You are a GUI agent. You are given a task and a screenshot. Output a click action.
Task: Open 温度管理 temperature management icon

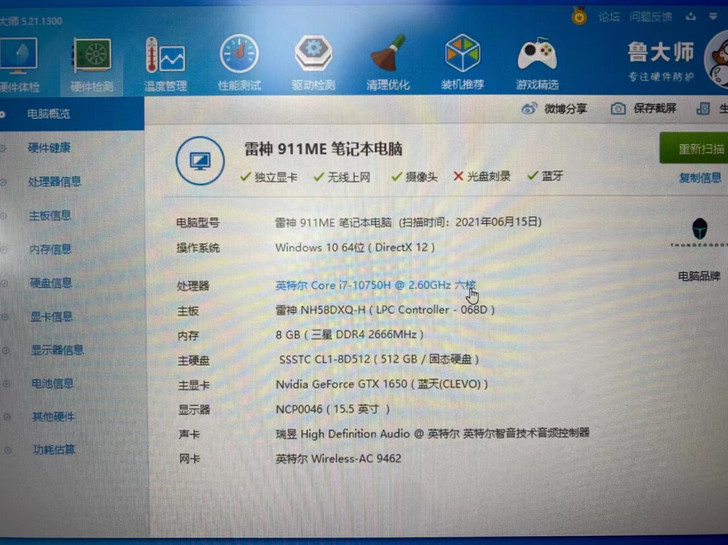[165, 56]
